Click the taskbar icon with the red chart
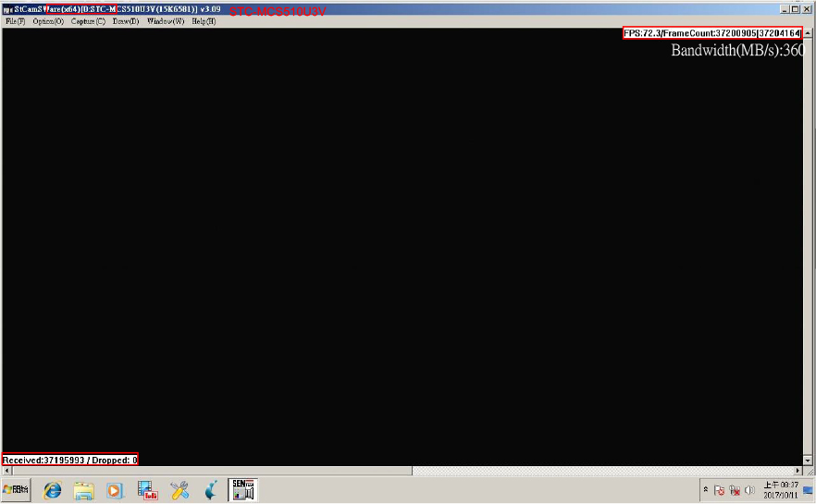 147,490
